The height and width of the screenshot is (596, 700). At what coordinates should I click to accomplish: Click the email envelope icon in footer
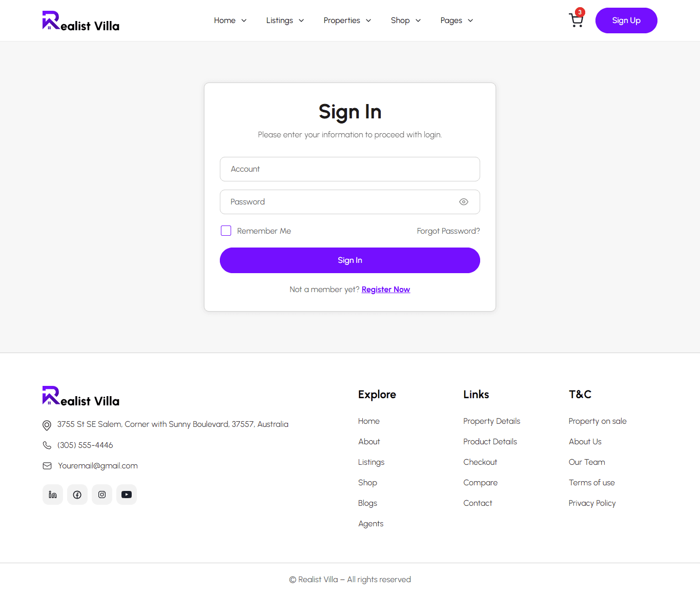pyautogui.click(x=47, y=466)
